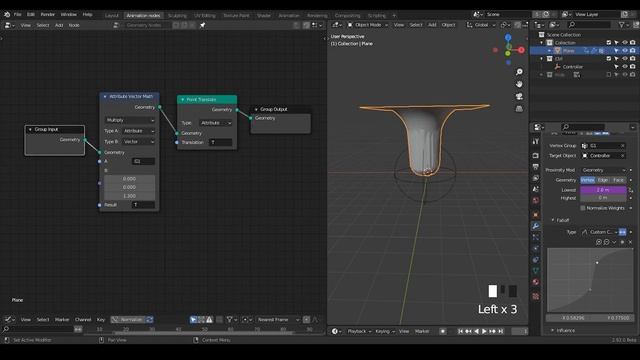The image size is (640, 360).
Task: Click the Lowest distance 2.0 m field
Action: [603, 190]
